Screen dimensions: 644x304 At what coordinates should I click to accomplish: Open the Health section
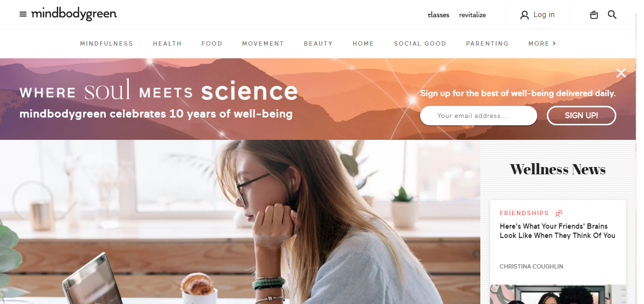(167, 44)
